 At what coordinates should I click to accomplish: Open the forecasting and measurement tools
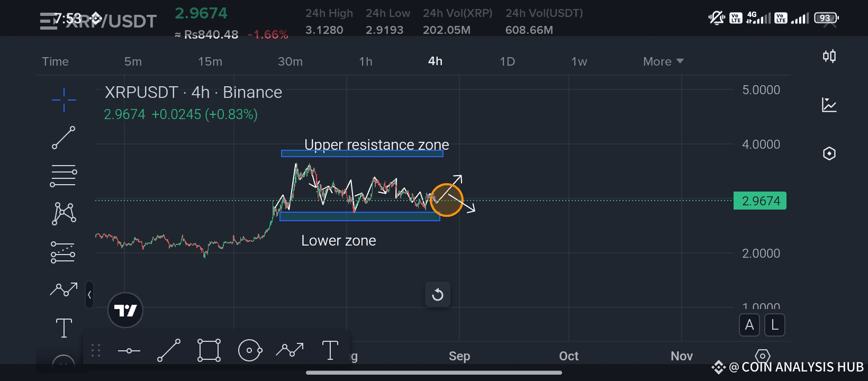(63, 252)
